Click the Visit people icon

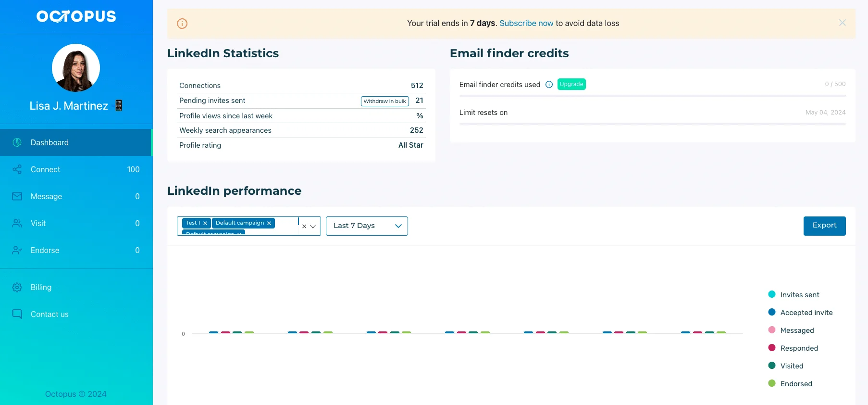[17, 223]
